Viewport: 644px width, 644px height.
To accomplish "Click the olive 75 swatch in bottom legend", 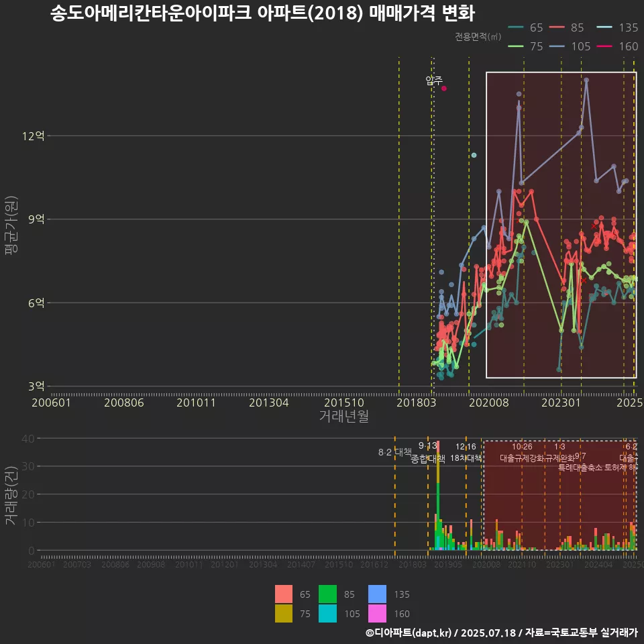I will (x=283, y=613).
